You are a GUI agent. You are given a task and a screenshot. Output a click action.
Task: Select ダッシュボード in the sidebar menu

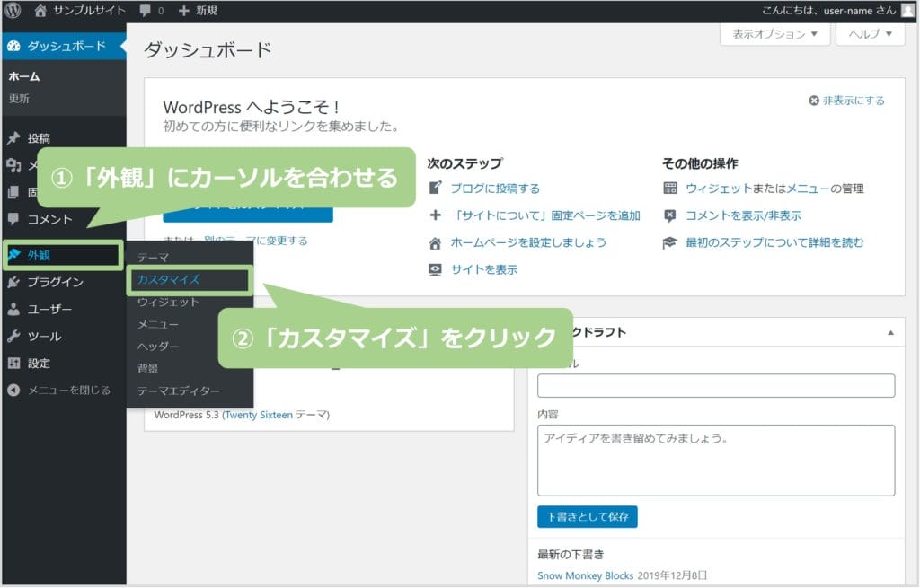[x=64, y=46]
